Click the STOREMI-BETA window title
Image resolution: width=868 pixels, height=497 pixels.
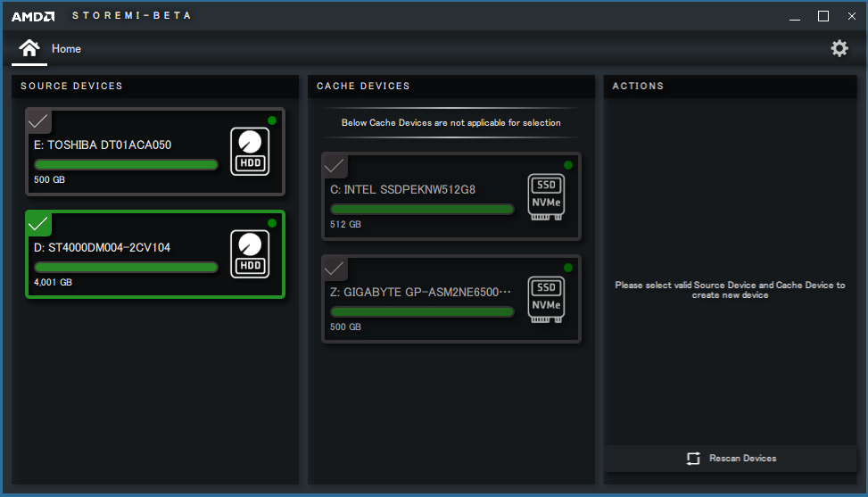point(131,15)
